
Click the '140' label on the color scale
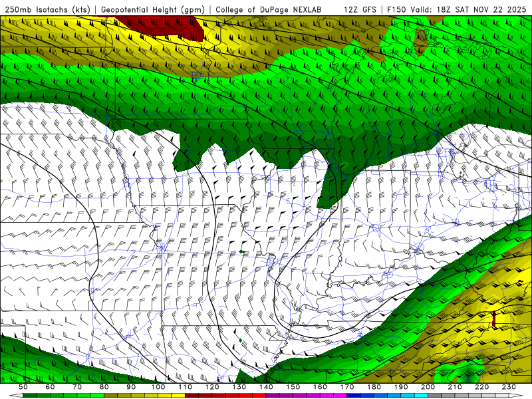pos(266,387)
